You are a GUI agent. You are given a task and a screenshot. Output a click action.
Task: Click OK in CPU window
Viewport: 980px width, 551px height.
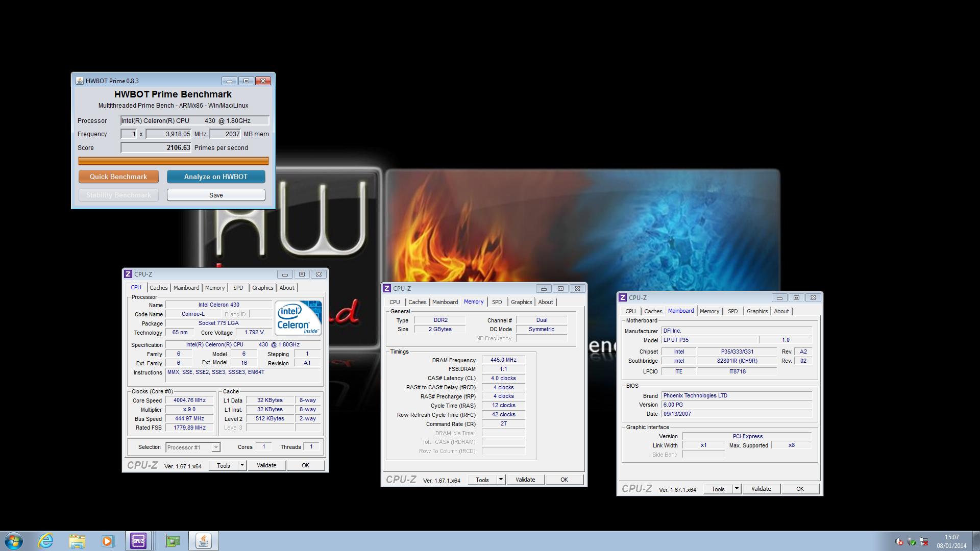[305, 465]
